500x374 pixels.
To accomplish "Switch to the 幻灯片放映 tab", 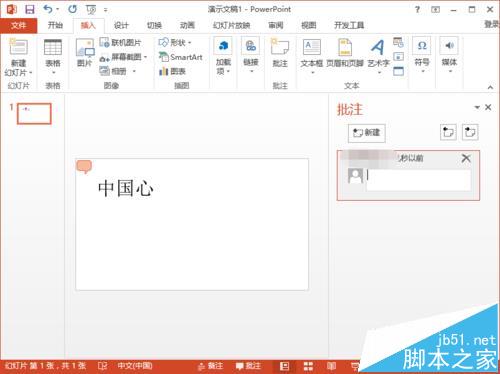I will pyautogui.click(x=232, y=25).
